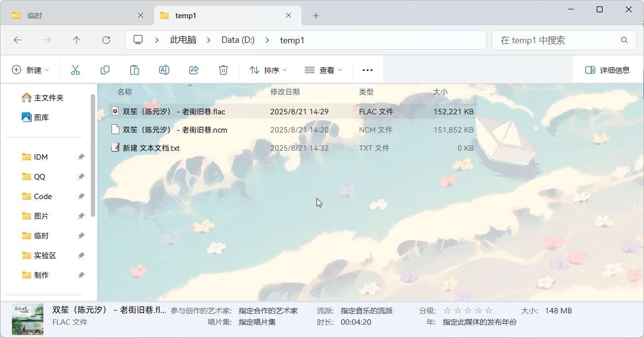
Task: Edit 指定合作的艺术家 artist field
Action: coord(268,311)
